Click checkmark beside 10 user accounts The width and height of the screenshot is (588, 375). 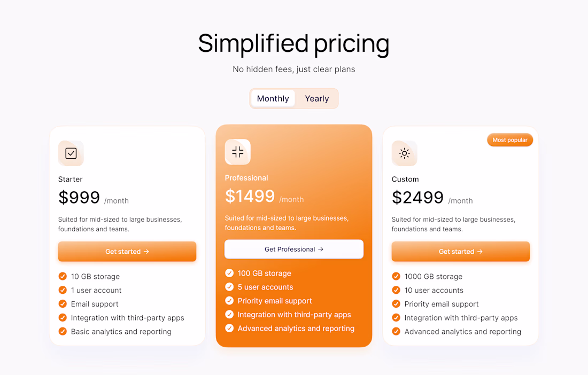[396, 290]
